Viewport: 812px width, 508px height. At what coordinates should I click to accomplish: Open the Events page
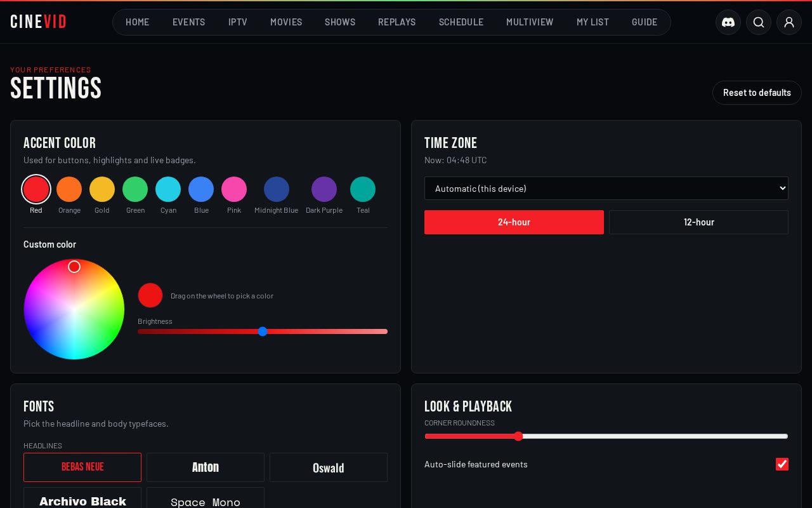pos(189,22)
